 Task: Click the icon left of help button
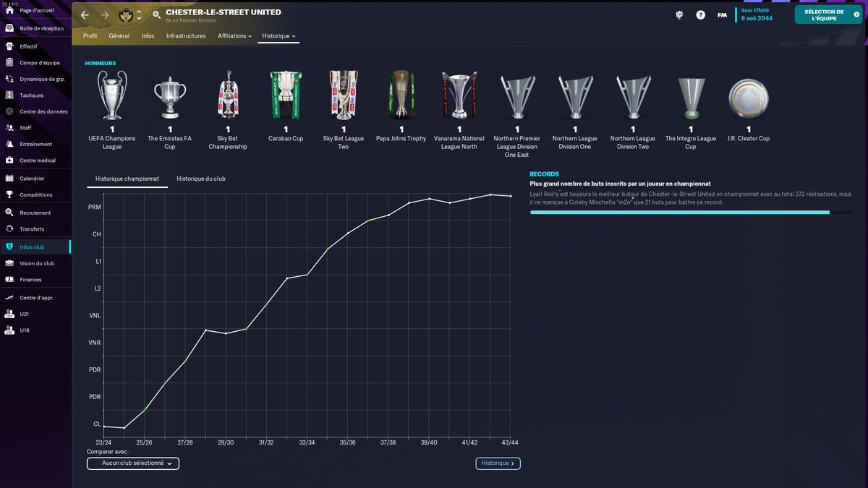(x=679, y=14)
